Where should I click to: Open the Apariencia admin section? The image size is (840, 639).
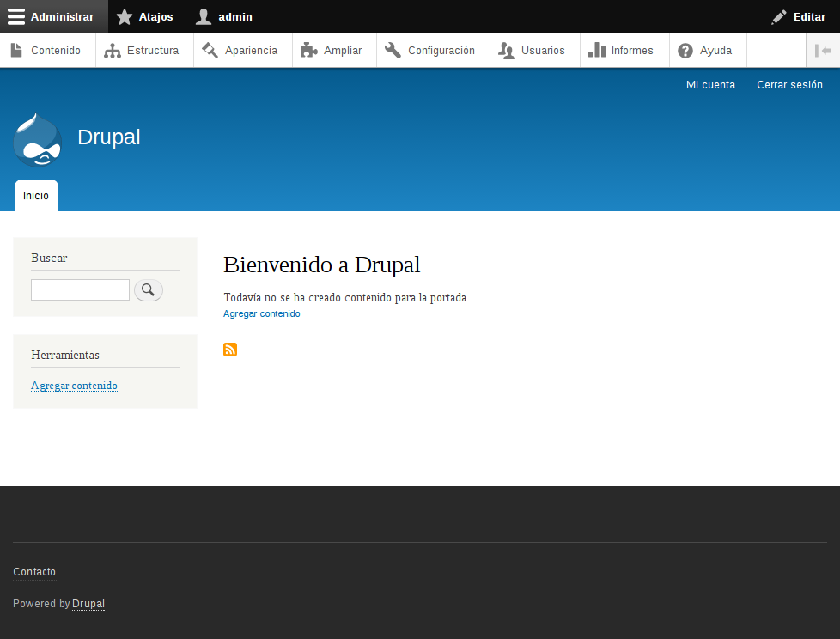tap(243, 51)
